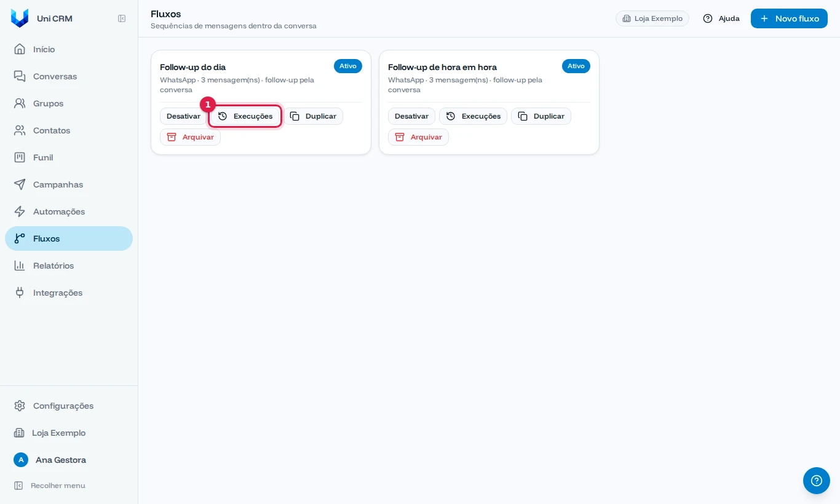
Task: Click the Automações lightning icon
Action: tap(20, 211)
